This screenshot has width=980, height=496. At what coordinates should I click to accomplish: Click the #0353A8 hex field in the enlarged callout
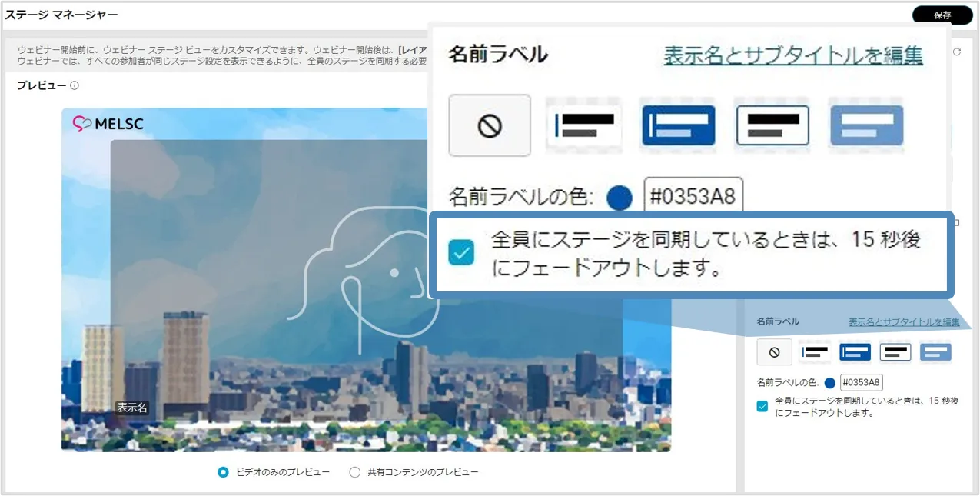coord(693,197)
